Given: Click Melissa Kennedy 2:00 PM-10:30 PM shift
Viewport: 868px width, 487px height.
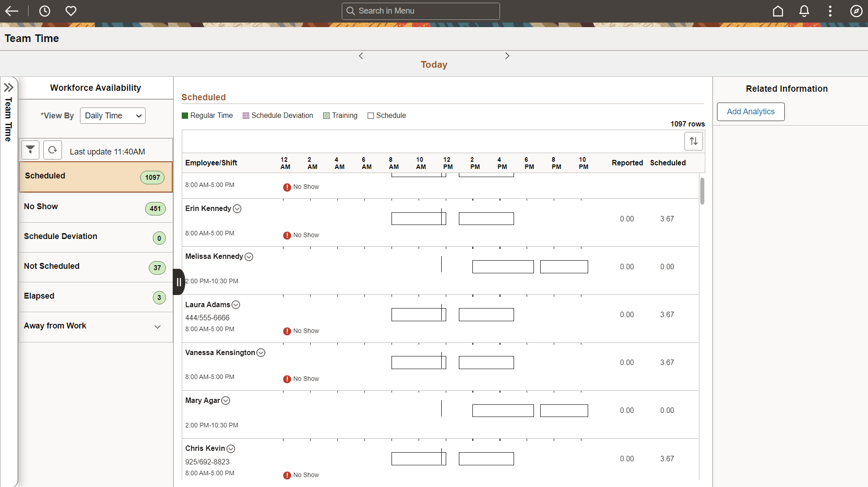Looking at the screenshot, I should point(212,281).
